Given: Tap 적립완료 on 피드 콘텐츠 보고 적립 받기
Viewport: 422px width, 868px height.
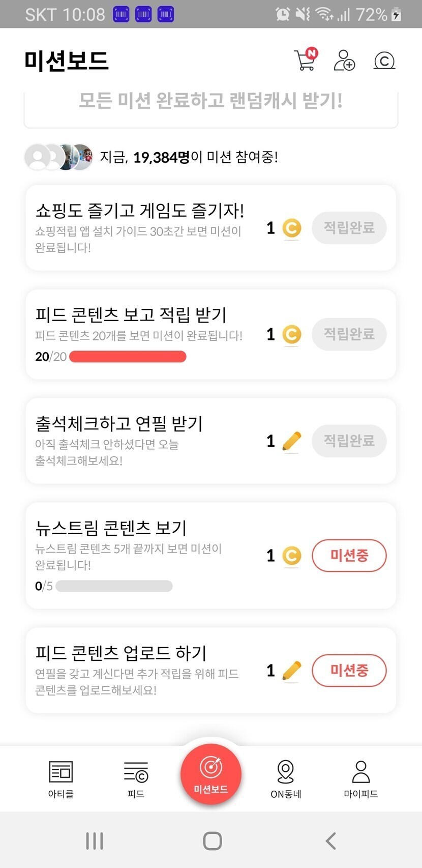Looking at the screenshot, I should [349, 334].
